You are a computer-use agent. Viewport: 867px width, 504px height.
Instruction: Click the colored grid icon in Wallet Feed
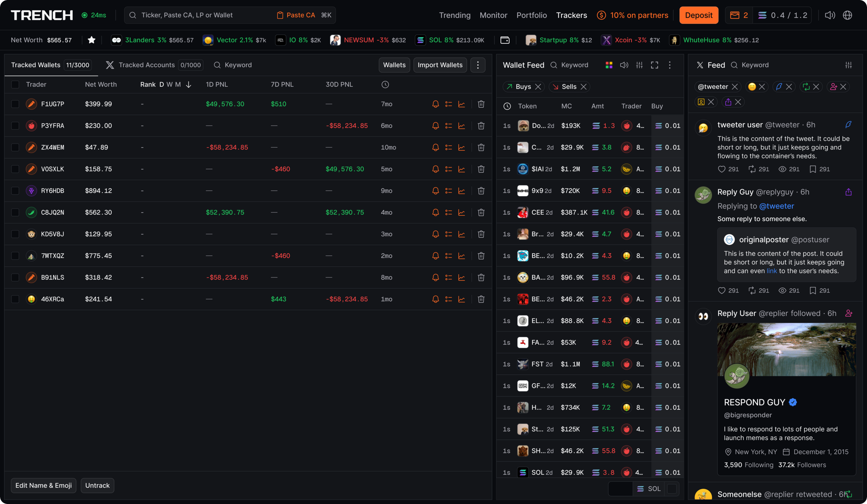pos(609,65)
